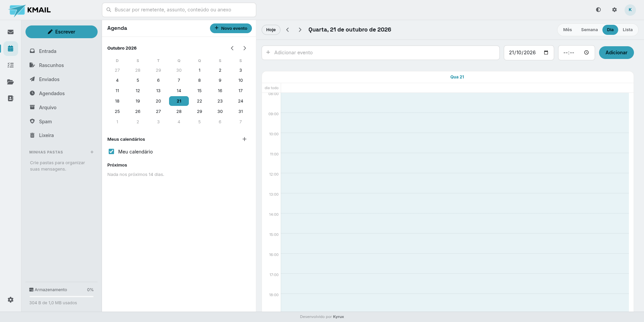The height and width of the screenshot is (322, 644).
Task: Open the Arquivo folder
Action: (62, 108)
